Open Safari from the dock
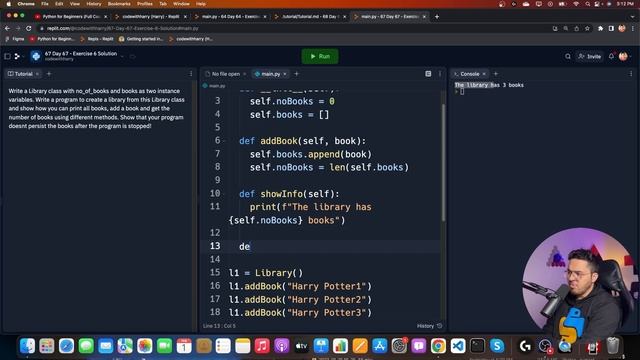The height and width of the screenshot is (360, 640). tap(67, 346)
